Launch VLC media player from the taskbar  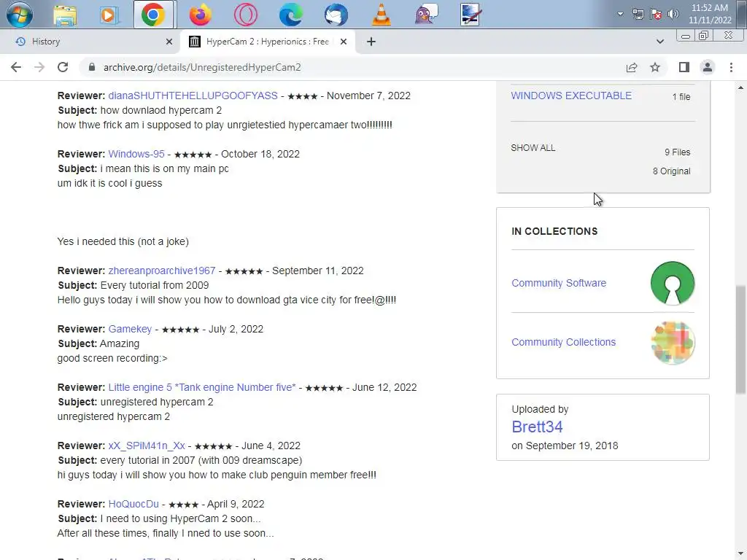pyautogui.click(x=381, y=15)
